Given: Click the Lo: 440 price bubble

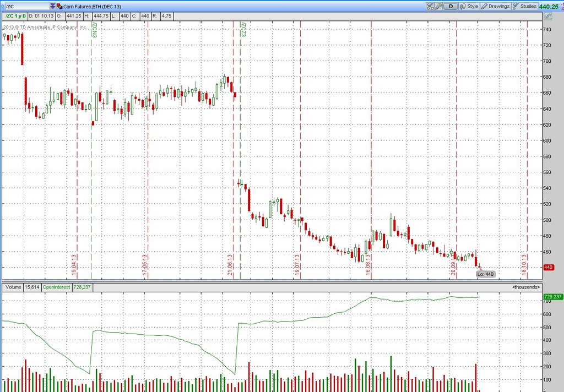Looking at the screenshot, I should pos(486,274).
